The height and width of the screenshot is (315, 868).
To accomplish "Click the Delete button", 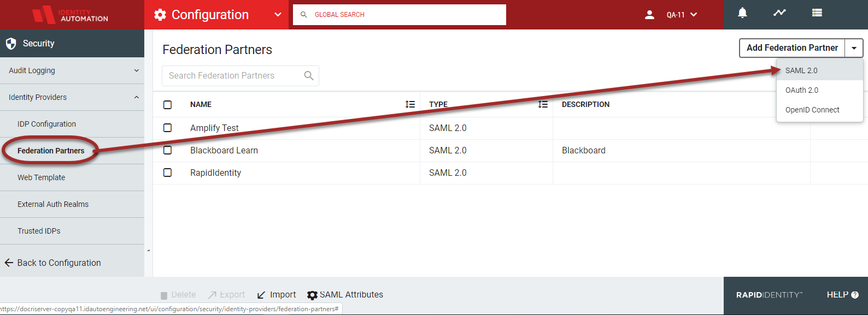I will tap(178, 295).
